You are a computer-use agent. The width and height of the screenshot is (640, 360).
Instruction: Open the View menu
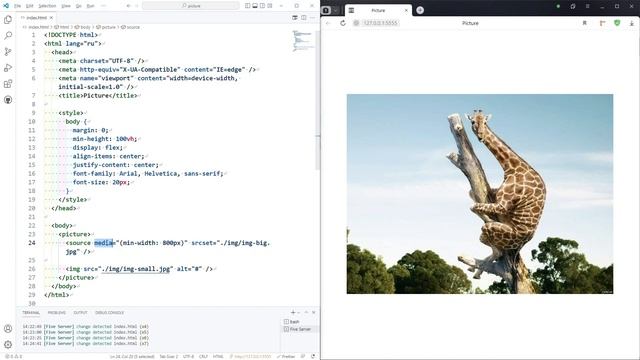[66, 6]
